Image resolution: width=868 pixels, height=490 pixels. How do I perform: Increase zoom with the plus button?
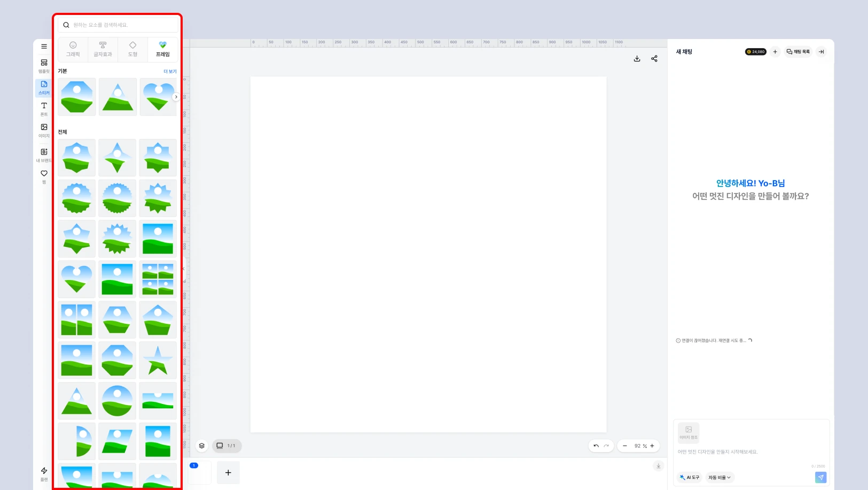click(652, 446)
